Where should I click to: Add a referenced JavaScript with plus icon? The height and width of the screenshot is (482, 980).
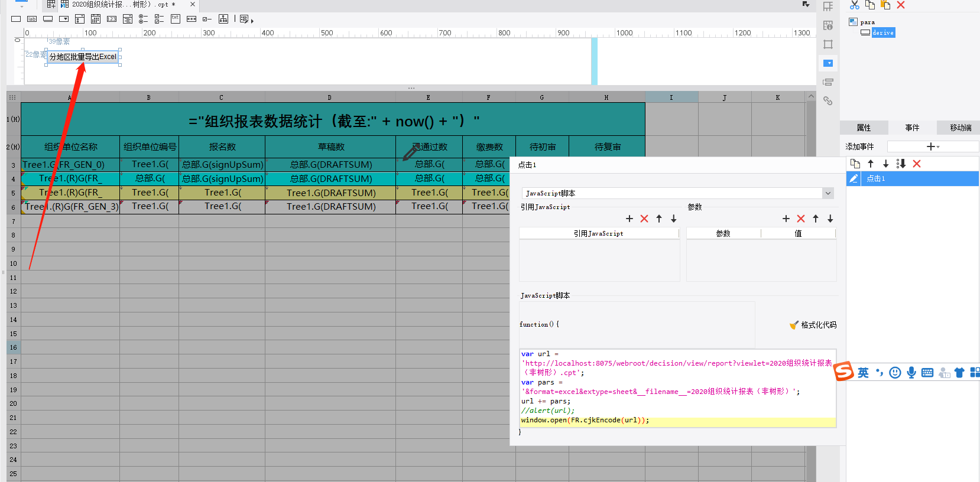tap(629, 219)
